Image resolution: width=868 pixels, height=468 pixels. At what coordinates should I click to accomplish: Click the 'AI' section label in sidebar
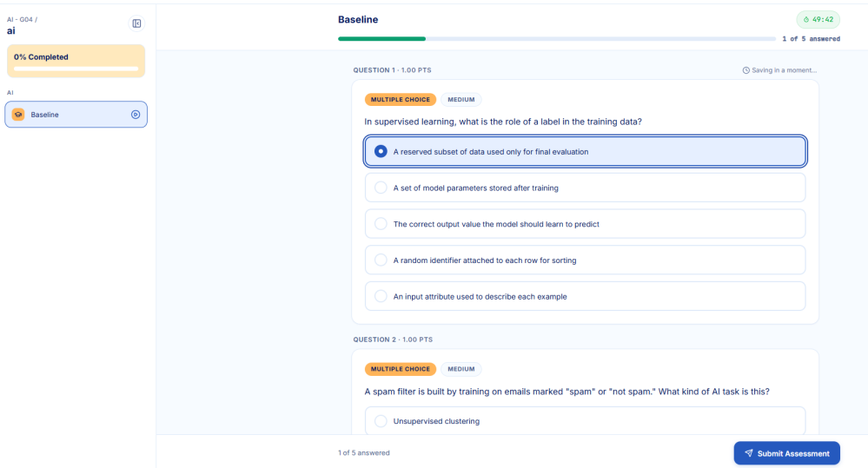[x=10, y=92]
